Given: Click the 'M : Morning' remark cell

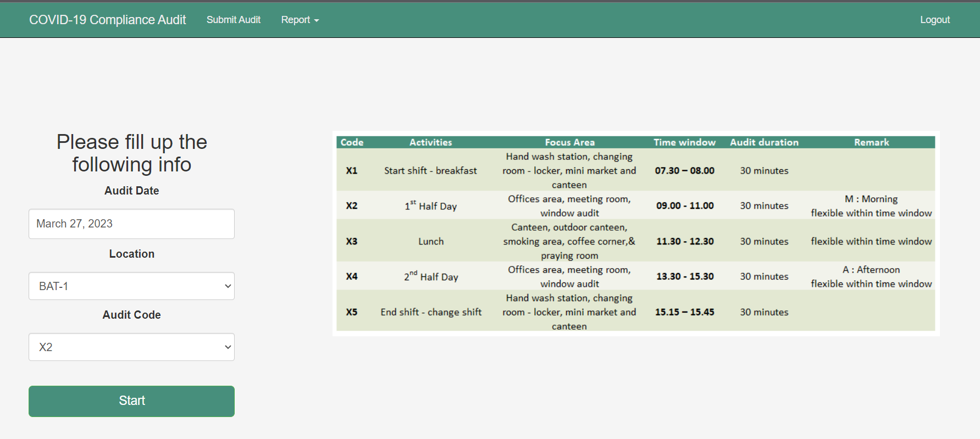Looking at the screenshot, I should 871,199.
